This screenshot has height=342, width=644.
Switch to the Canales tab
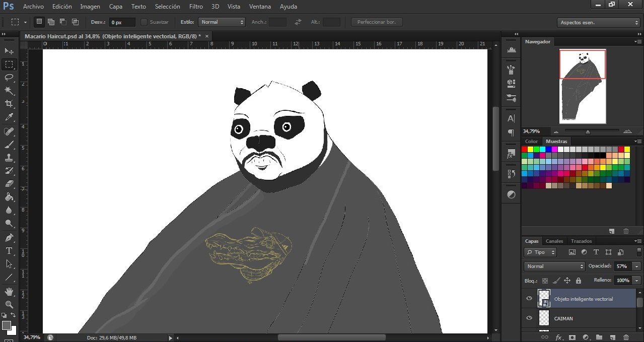554,241
